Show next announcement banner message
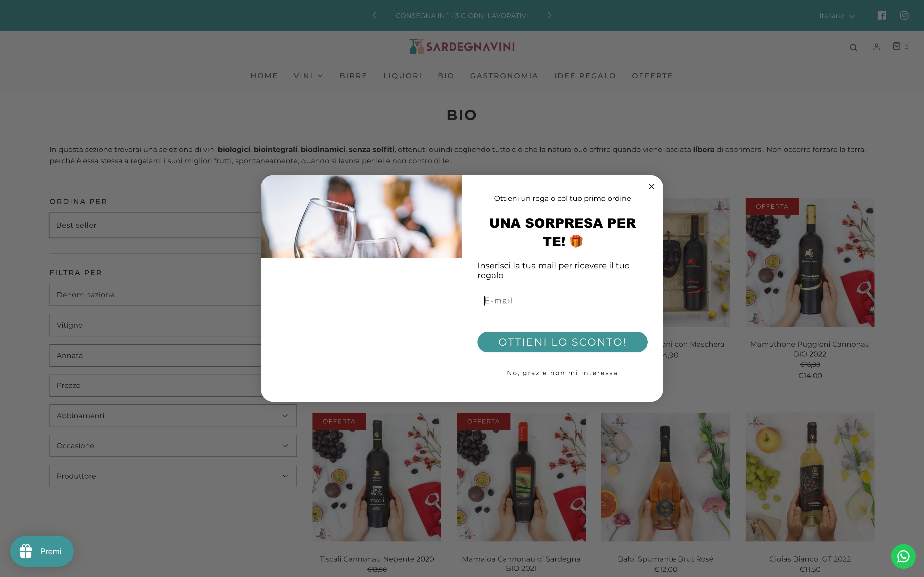The image size is (924, 577). pyautogui.click(x=549, y=15)
